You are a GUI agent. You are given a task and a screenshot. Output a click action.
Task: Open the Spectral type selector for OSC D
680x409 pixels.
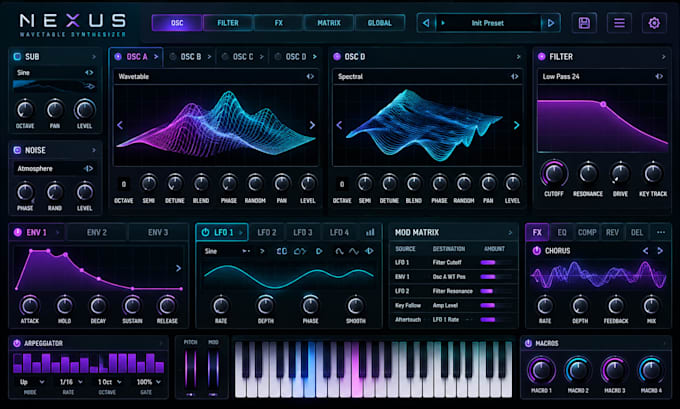[427, 76]
